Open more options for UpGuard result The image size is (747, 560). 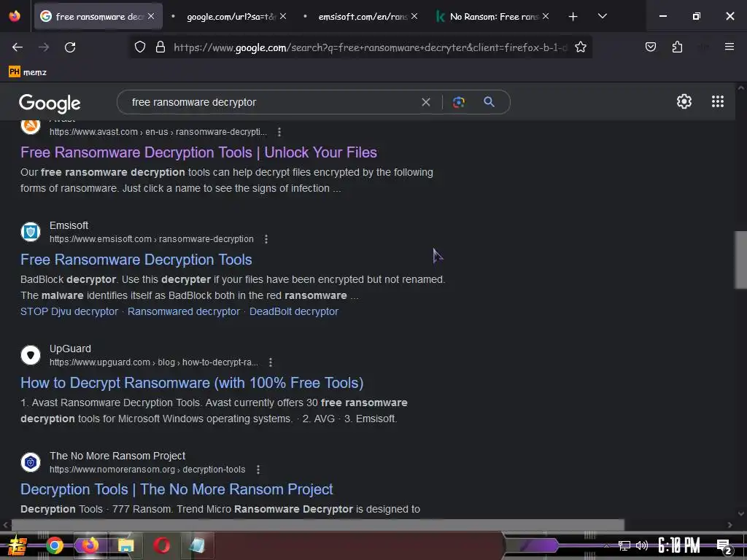coord(270,362)
